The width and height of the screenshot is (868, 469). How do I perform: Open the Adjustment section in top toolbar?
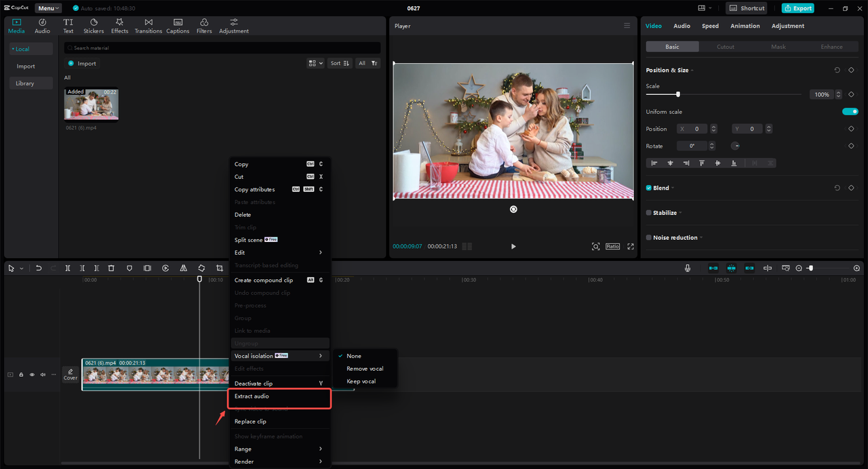234,26
